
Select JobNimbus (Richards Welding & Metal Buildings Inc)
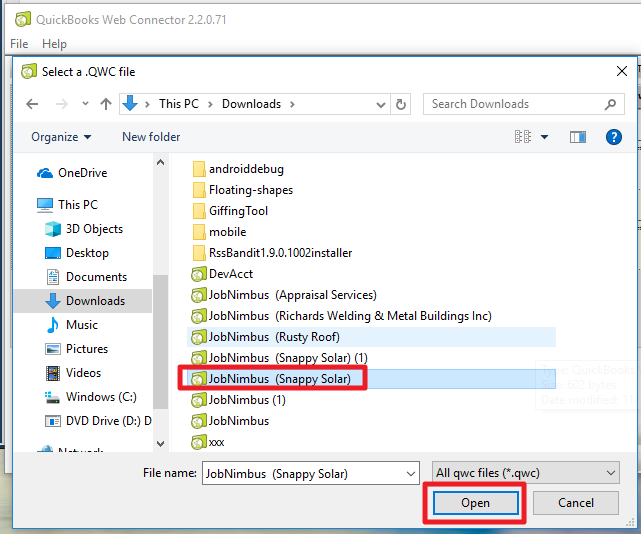(x=341, y=316)
